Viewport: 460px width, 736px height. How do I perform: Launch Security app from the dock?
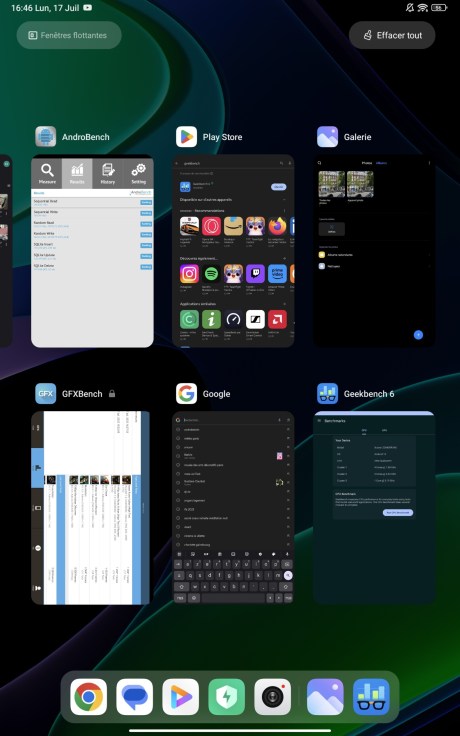pyautogui.click(x=227, y=697)
